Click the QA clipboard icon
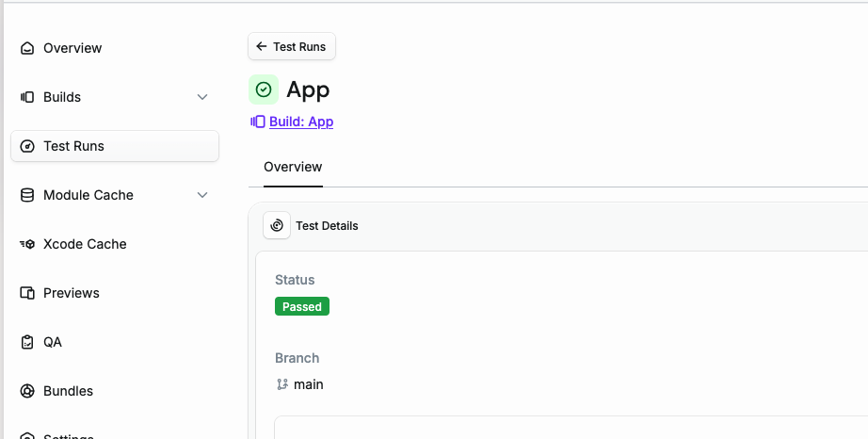The width and height of the screenshot is (868, 439). (x=27, y=342)
